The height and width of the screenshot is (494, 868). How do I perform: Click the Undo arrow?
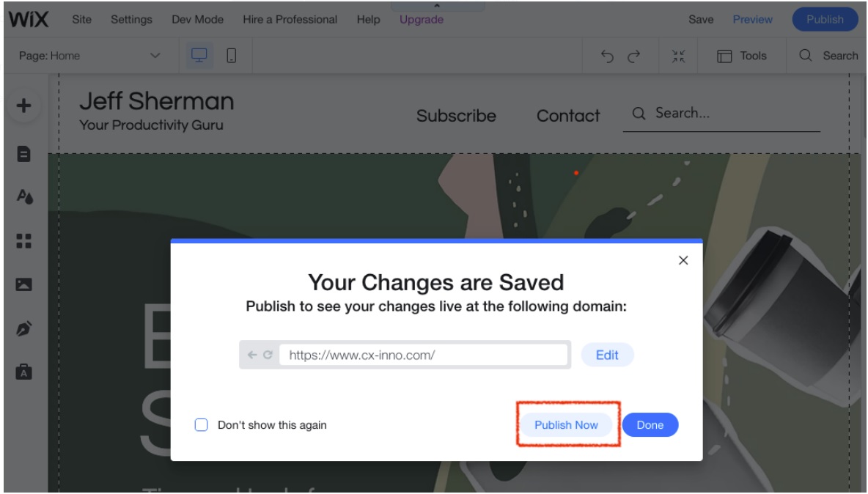click(x=607, y=56)
